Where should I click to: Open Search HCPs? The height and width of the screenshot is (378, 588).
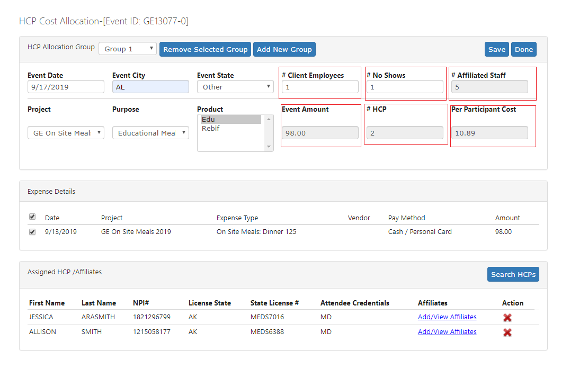tap(513, 274)
